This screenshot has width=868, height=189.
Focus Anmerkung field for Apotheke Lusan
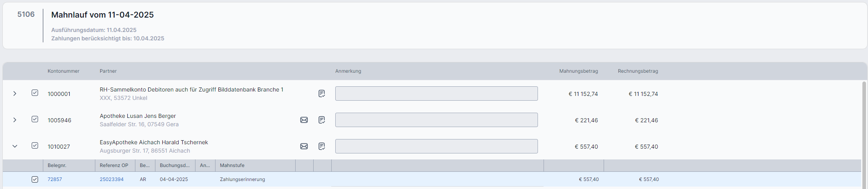click(436, 120)
